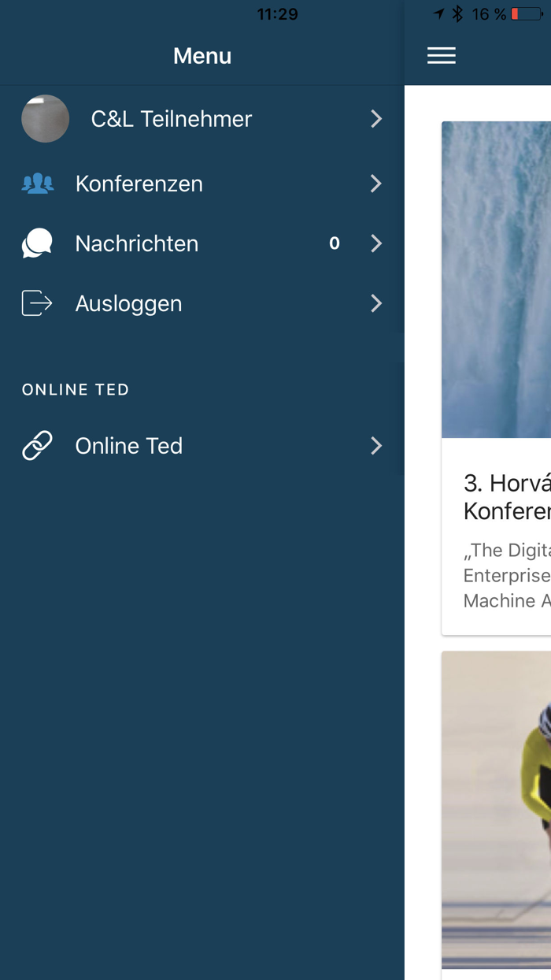Screen dimensions: 551x980
Task: Open the Online Ted link label
Action: point(129,446)
